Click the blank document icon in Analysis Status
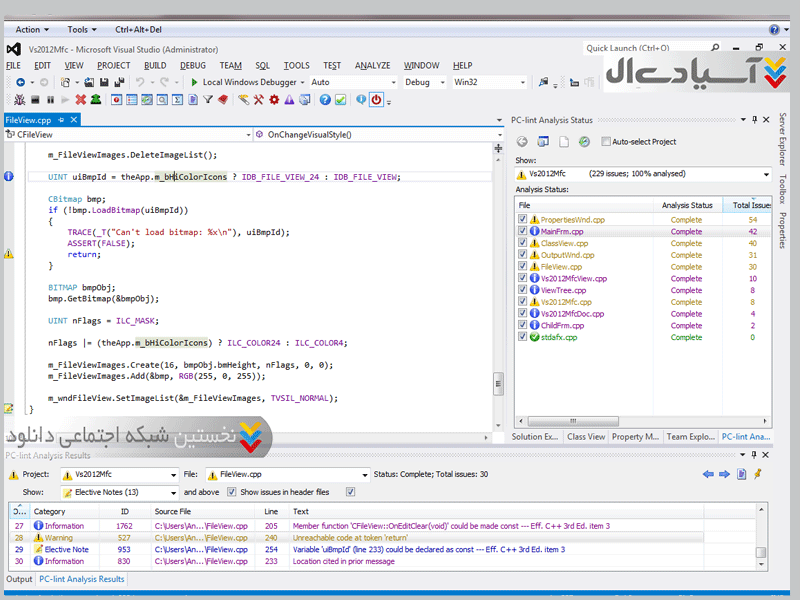This screenshot has height=600, width=800. tap(564, 142)
